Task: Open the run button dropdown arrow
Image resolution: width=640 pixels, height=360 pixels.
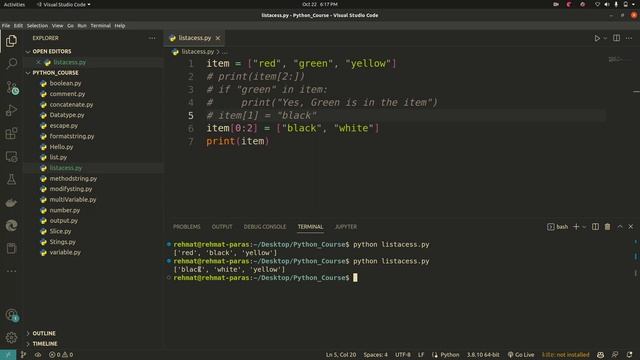Action: click(x=605, y=38)
